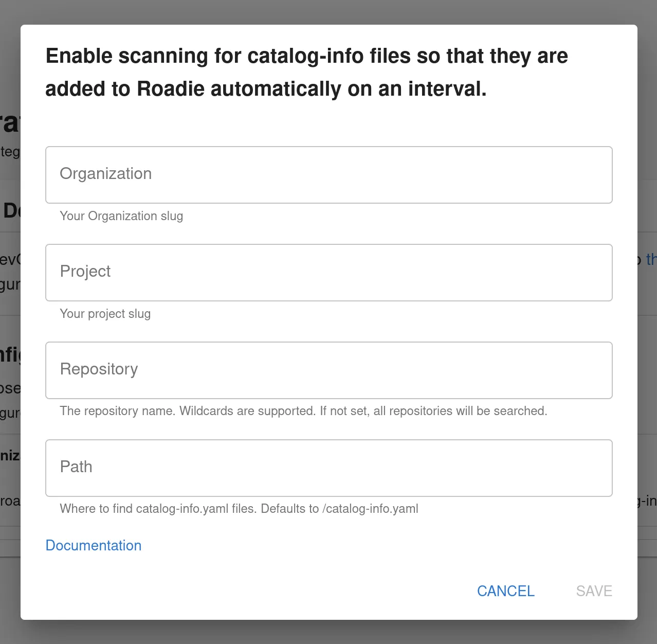657x644 pixels.
Task: Click the catalog-info.yaml path helper text
Action: (x=239, y=509)
